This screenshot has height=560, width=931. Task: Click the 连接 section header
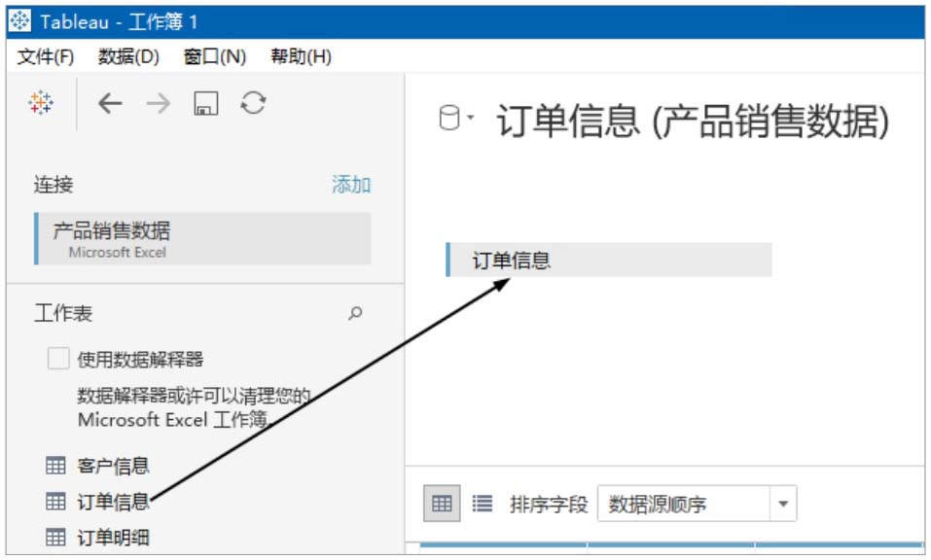pyautogui.click(x=54, y=185)
